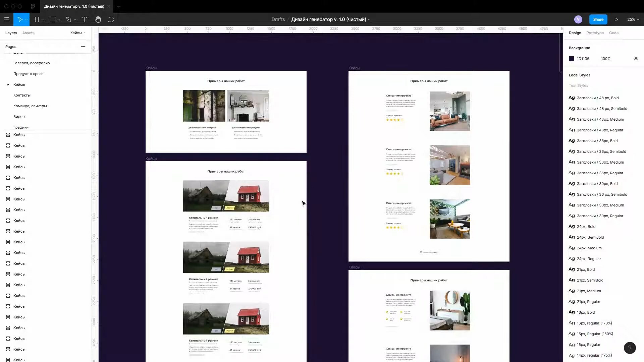Open Pen tool options dropdown
This screenshot has height=362, width=644.
[75, 20]
